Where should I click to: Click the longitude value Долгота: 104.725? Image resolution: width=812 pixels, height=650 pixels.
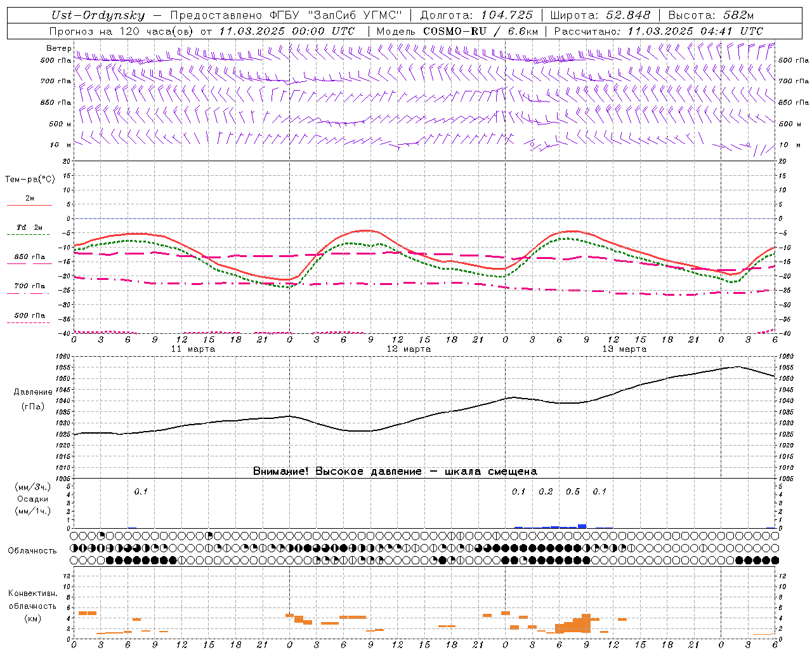coord(476,15)
